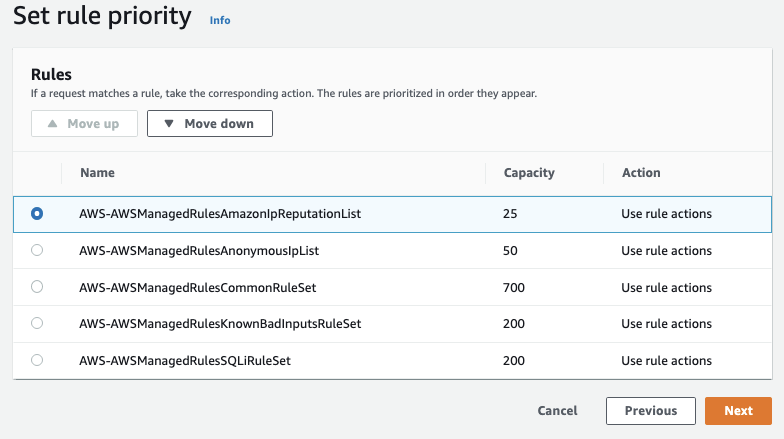The height and width of the screenshot is (439, 784).
Task: Select the AmazonIpReputationList rule radio button
Action: 37,213
